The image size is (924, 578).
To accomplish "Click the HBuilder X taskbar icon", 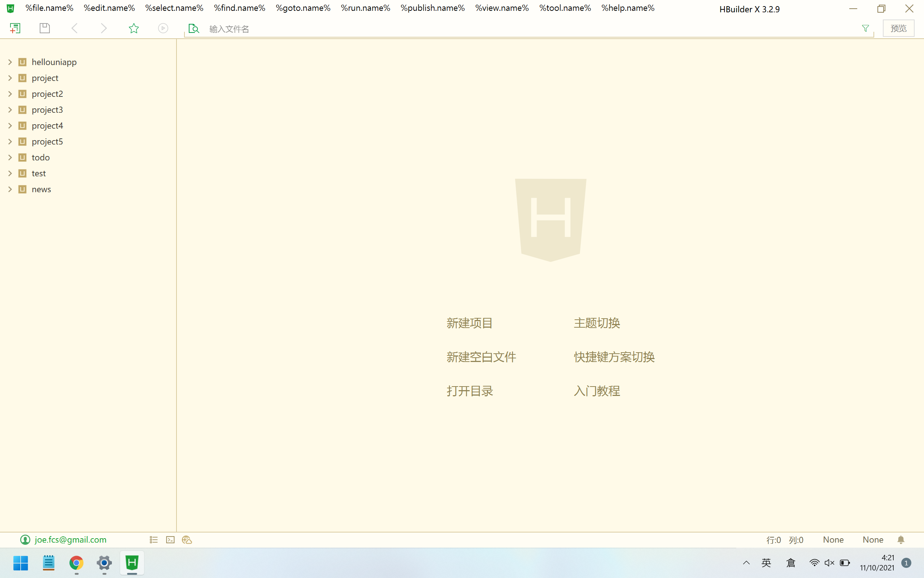I will [132, 563].
